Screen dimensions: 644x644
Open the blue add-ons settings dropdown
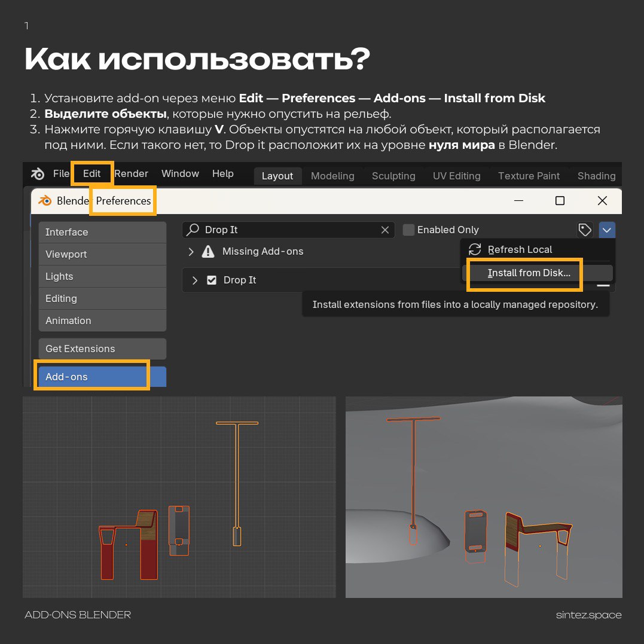(x=607, y=230)
